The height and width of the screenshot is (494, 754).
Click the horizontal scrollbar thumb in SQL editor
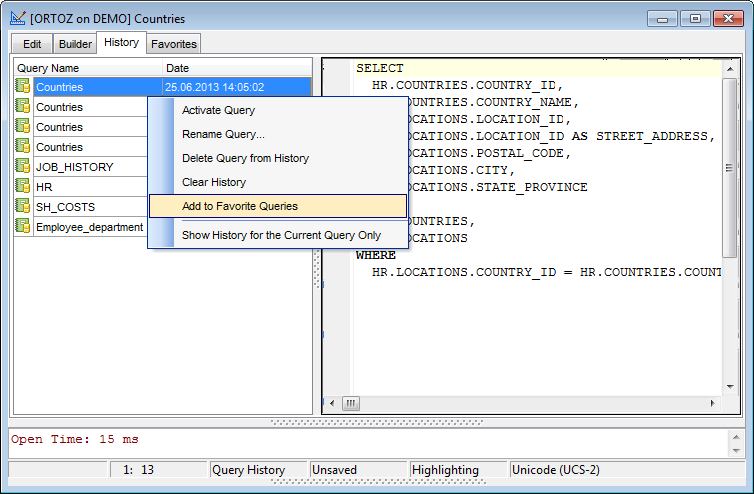pyautogui.click(x=351, y=403)
